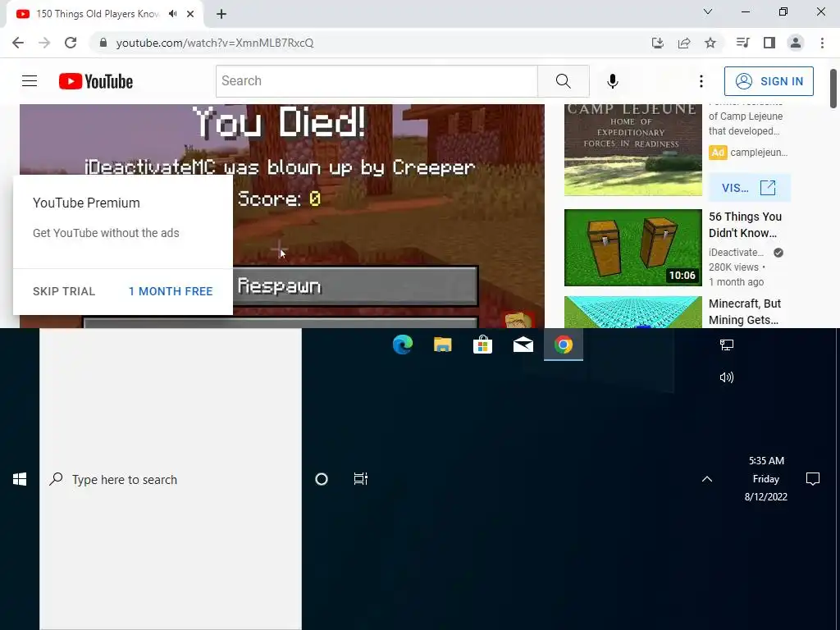This screenshot has height=630, width=840.
Task: Open Mail app from the taskbar
Action: pyautogui.click(x=523, y=345)
